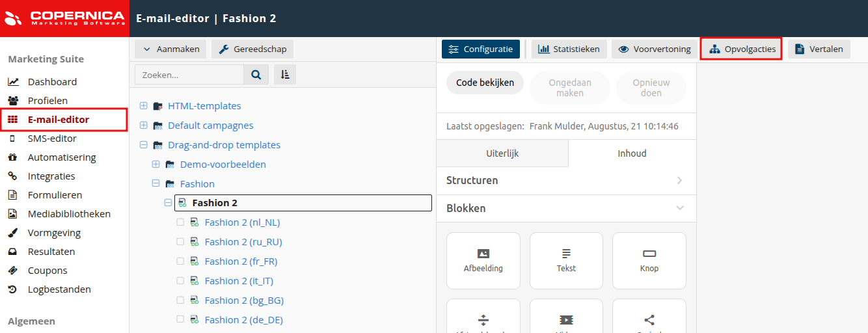Click the Code bekijken button
The height and width of the screenshot is (333, 868).
tap(485, 83)
